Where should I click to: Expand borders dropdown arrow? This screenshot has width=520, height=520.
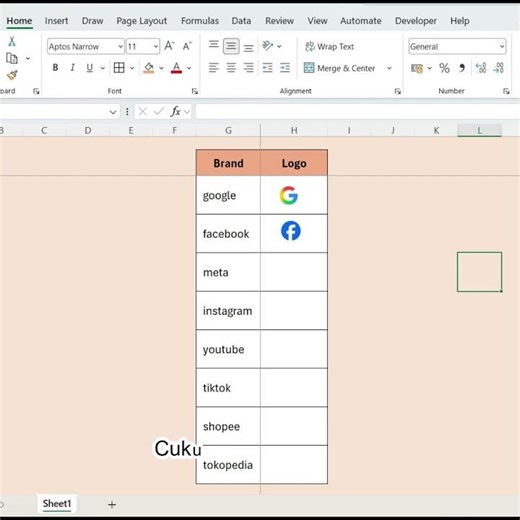(132, 68)
